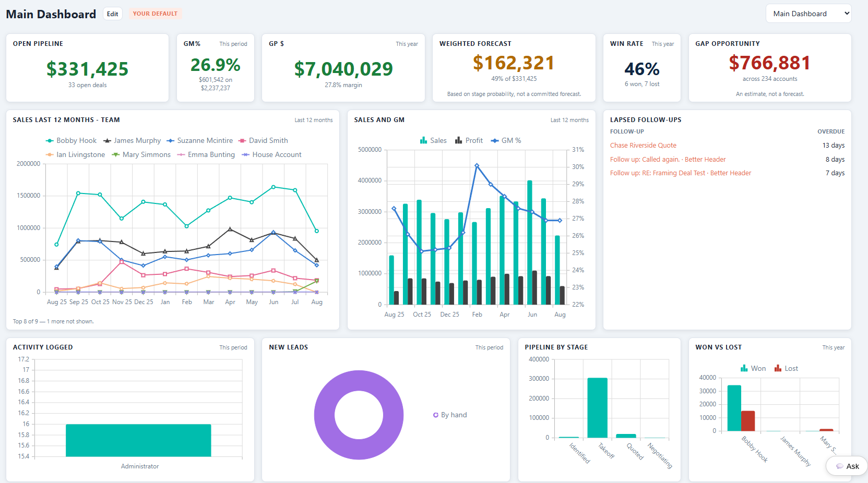Click 'Last 12 months' in Sales Team card
The width and height of the screenshot is (868, 483).
pos(313,120)
